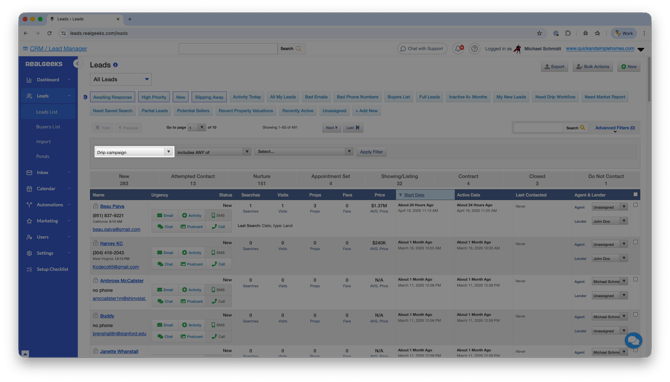Click the Bulk Actions button
The width and height of the screenshot is (670, 382).
pos(593,67)
